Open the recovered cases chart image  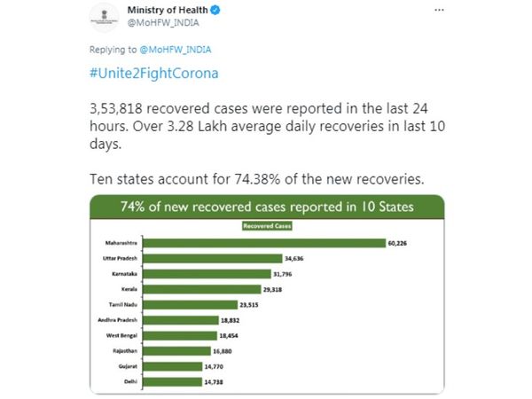coord(267,294)
